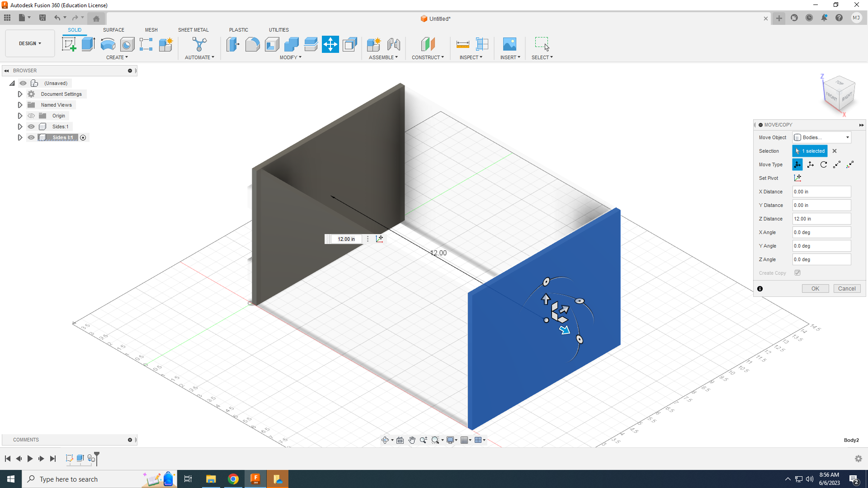This screenshot has width=868, height=488.
Task: Toggle the Create Copy checkbox
Action: pyautogui.click(x=797, y=273)
